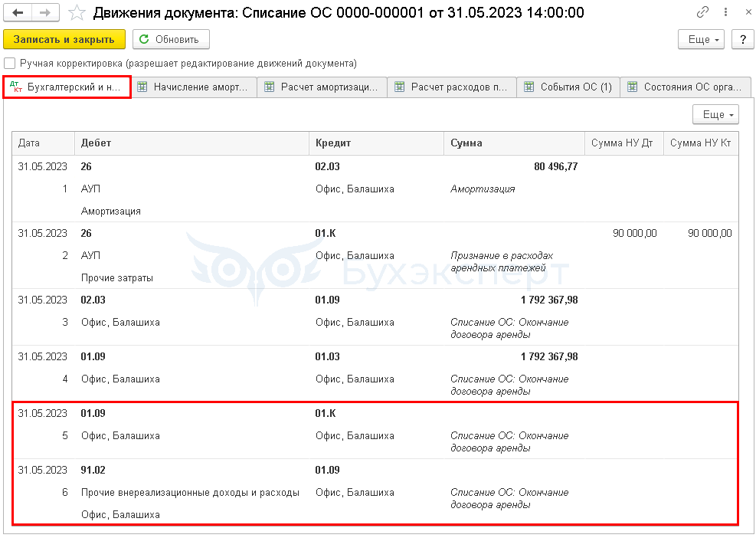Select debit account 02.03 in row 3

coord(93,300)
